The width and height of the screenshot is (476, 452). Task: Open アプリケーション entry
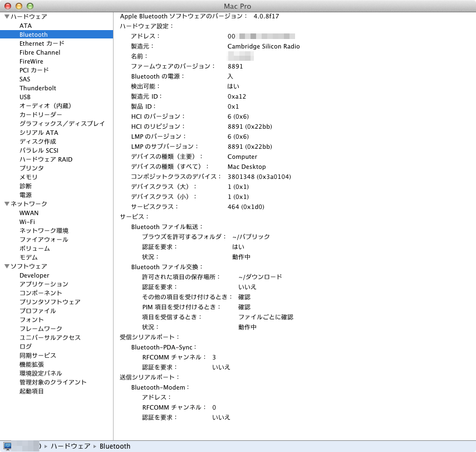click(x=44, y=284)
